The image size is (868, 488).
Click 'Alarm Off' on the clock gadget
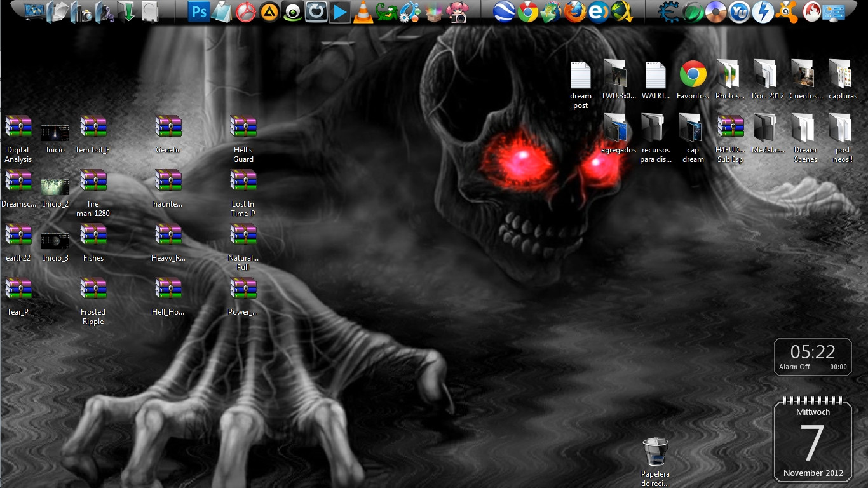click(x=794, y=367)
